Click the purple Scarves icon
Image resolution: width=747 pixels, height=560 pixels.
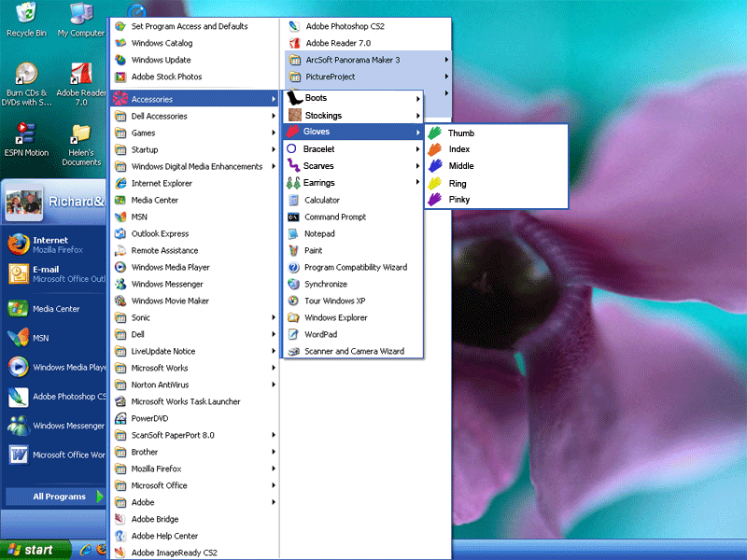[x=293, y=166]
